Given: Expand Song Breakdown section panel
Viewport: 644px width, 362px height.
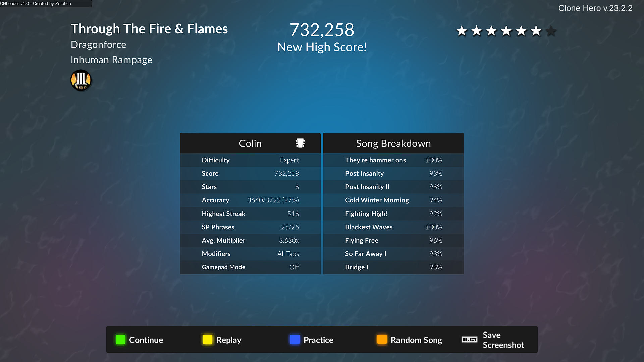Looking at the screenshot, I should pyautogui.click(x=393, y=143).
